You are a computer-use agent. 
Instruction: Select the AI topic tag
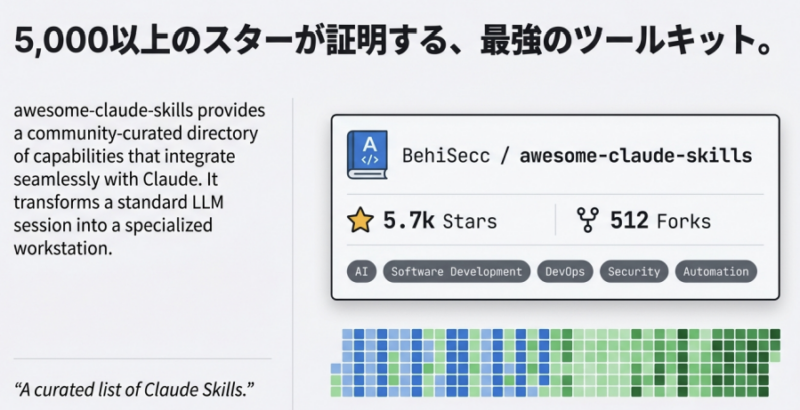(x=361, y=271)
